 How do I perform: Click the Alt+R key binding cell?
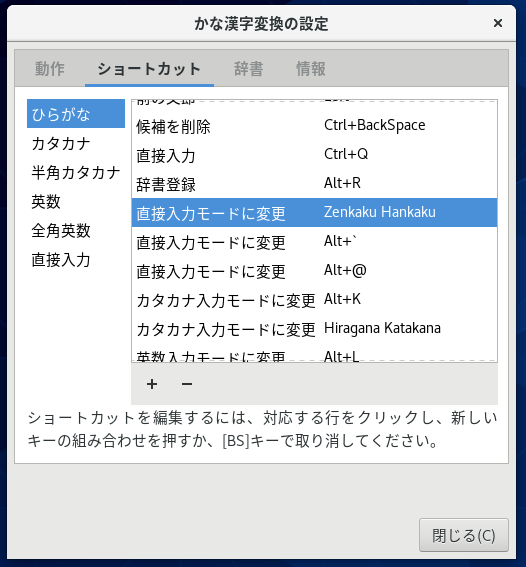(x=342, y=183)
